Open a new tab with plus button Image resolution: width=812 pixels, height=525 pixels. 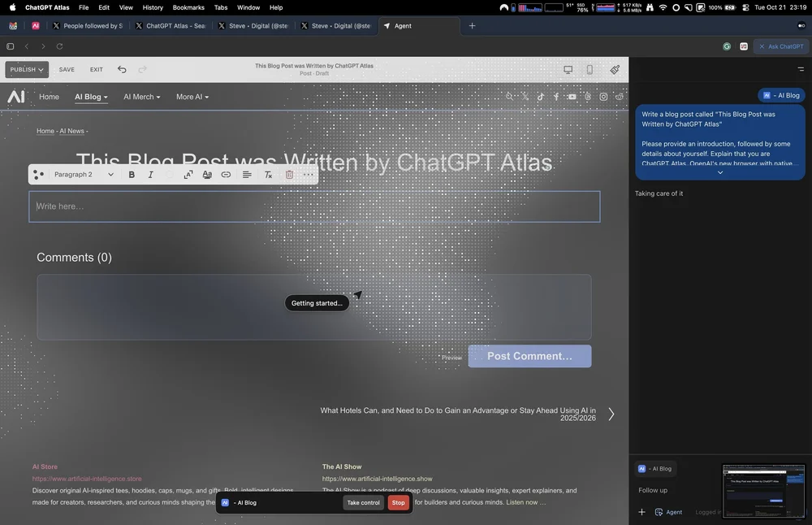click(472, 26)
